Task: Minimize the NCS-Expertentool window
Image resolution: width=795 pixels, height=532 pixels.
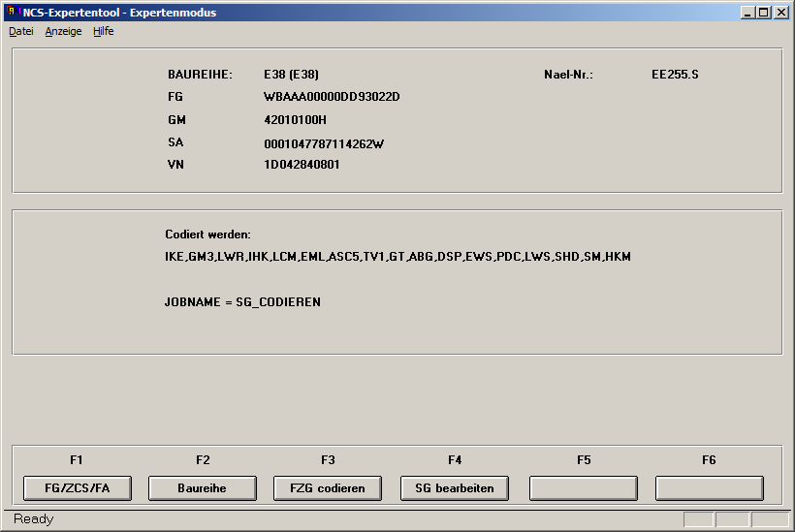Action: point(747,13)
